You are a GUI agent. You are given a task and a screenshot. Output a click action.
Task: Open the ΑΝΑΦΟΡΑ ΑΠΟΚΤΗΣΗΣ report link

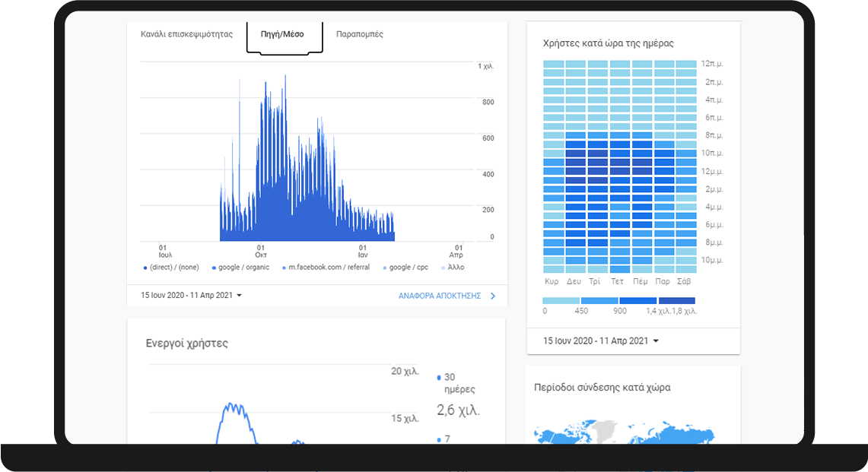(x=440, y=296)
